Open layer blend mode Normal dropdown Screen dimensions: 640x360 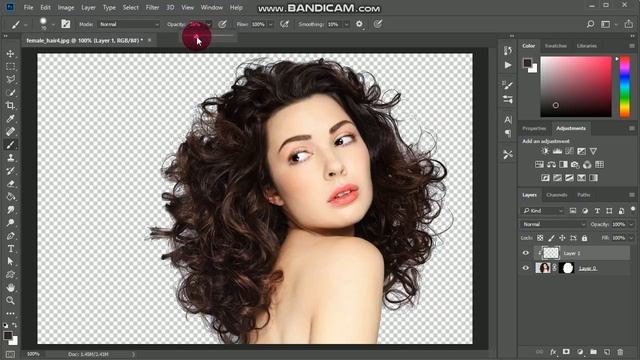553,224
